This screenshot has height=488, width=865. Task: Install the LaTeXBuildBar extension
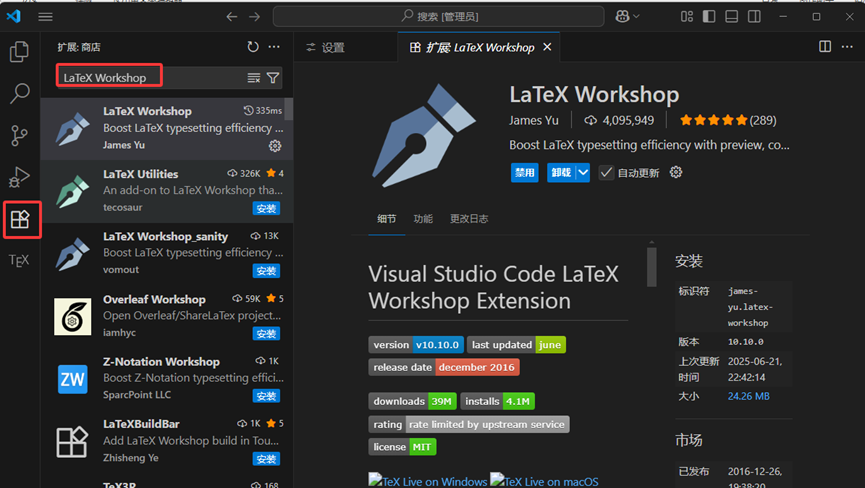click(x=266, y=459)
